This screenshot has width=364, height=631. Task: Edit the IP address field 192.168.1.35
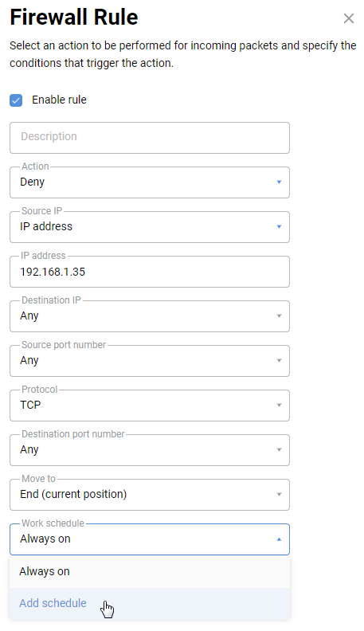150,272
